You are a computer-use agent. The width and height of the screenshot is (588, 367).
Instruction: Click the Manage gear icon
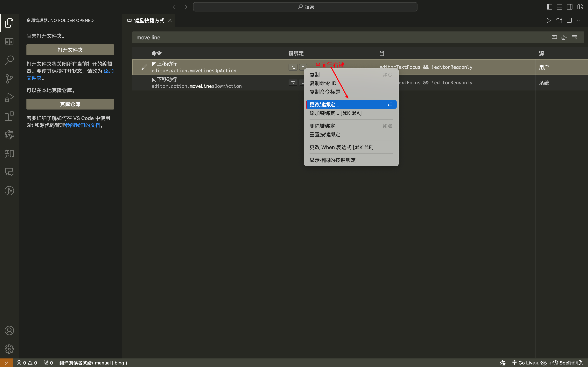9,349
